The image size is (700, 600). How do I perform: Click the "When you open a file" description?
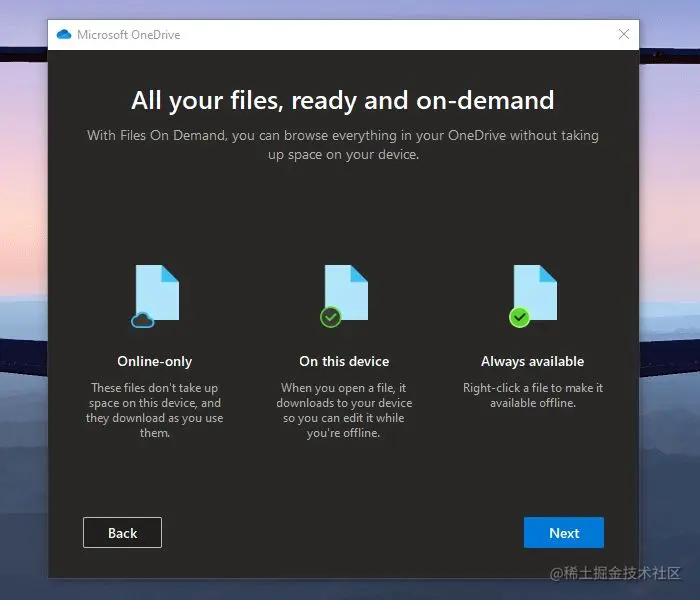[x=344, y=410]
